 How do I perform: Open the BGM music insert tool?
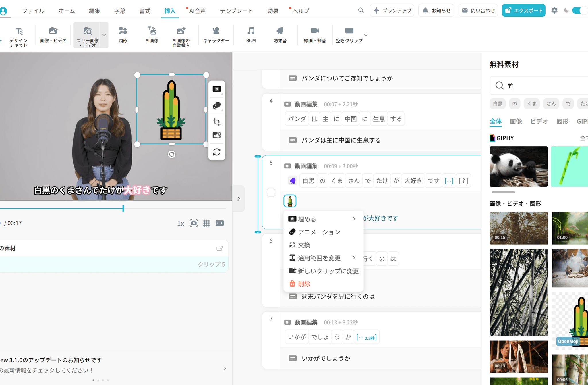pyautogui.click(x=251, y=34)
